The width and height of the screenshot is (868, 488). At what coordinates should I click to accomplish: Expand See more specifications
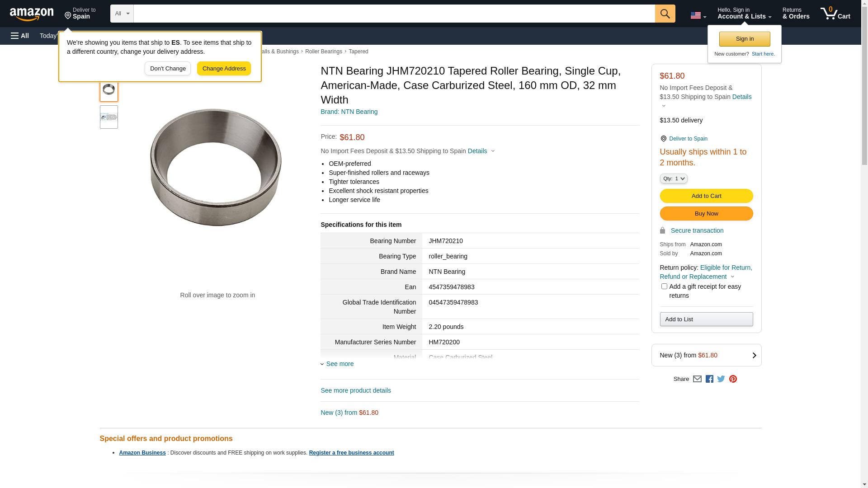tap(340, 364)
